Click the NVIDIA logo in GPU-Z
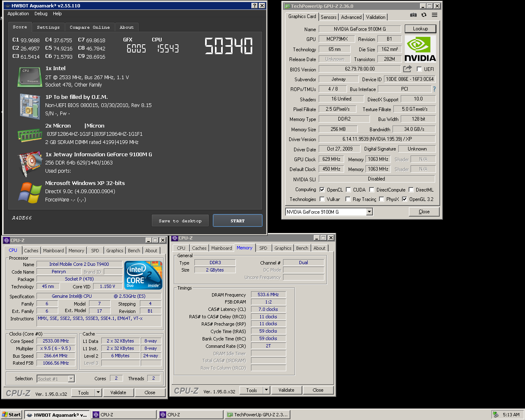The height and width of the screenshot is (420, 525). pyautogui.click(x=420, y=49)
